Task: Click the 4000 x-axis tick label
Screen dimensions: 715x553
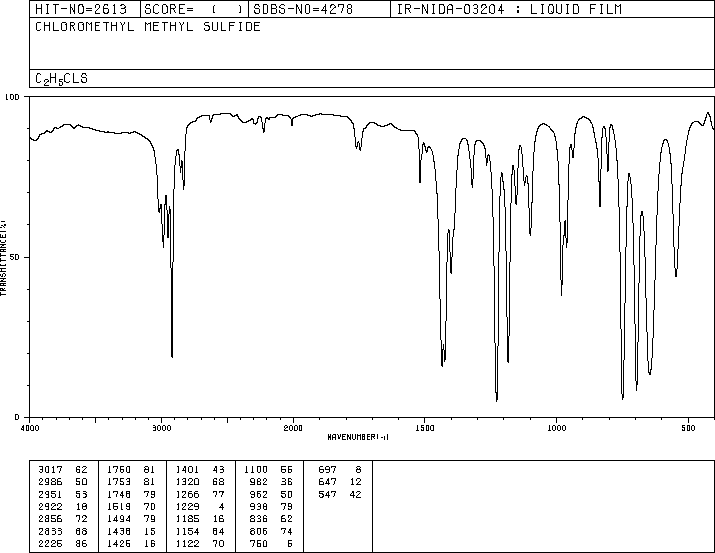Action: click(x=30, y=428)
